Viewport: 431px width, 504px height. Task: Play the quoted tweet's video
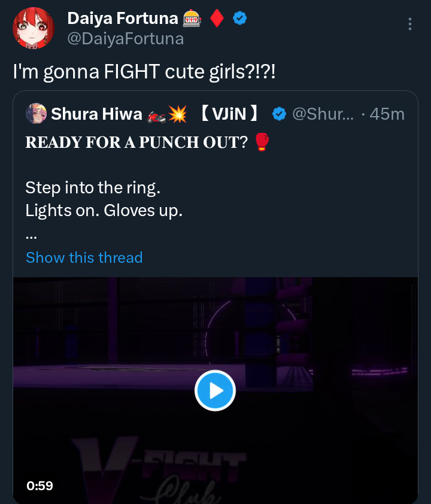[x=215, y=390]
